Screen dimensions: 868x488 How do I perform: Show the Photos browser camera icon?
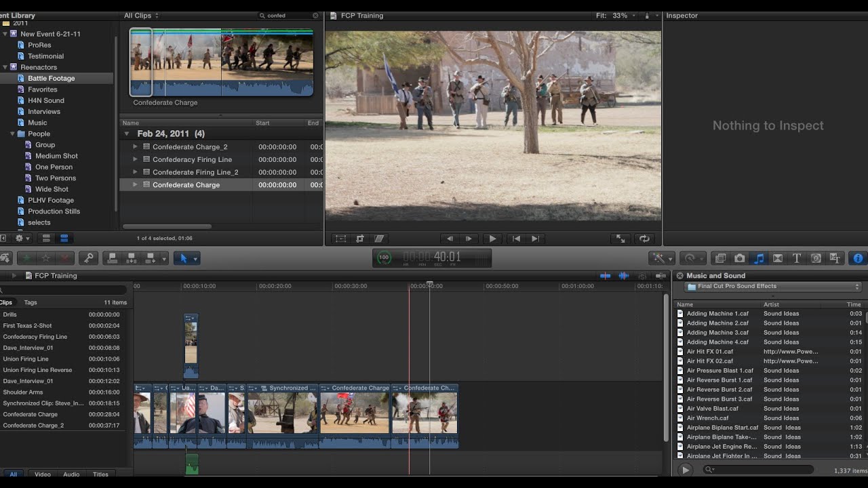click(x=740, y=258)
